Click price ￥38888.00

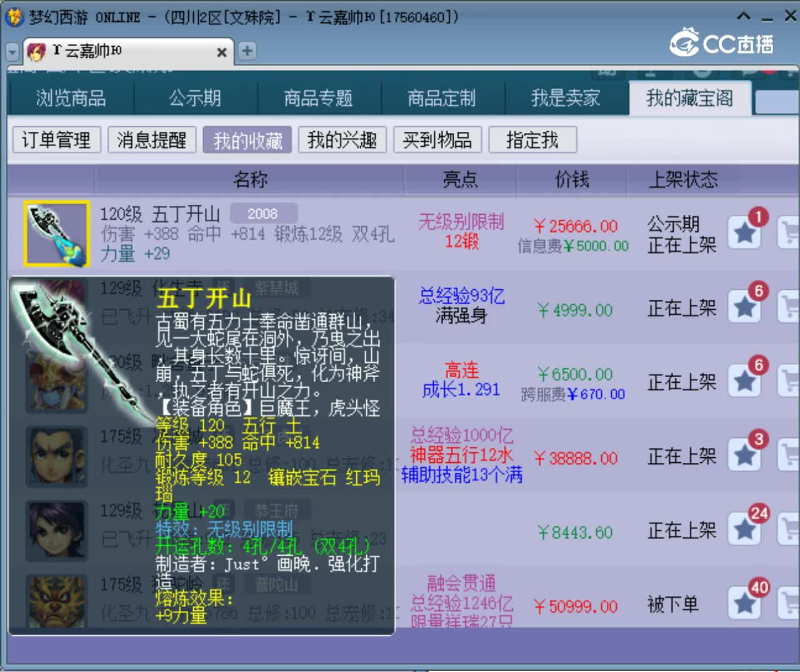click(x=576, y=458)
